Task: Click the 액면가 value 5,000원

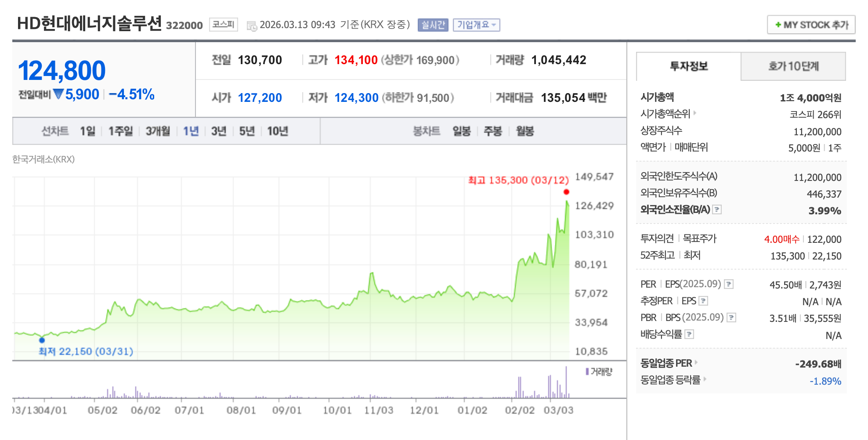Action: pyautogui.click(x=804, y=148)
